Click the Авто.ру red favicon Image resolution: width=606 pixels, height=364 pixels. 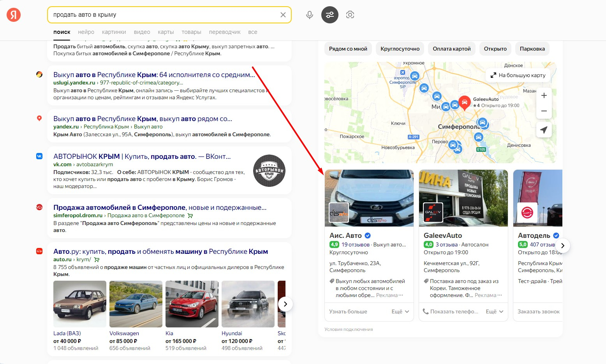click(39, 251)
